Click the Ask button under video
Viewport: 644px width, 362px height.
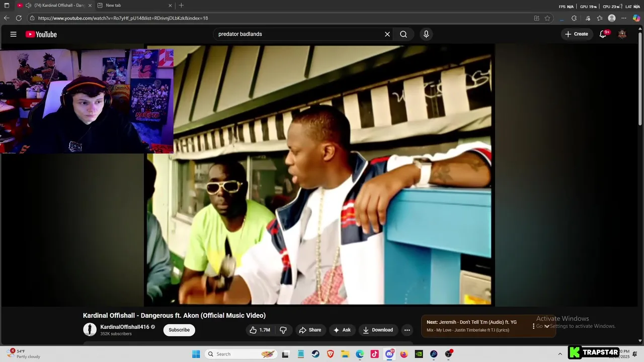coord(342,330)
